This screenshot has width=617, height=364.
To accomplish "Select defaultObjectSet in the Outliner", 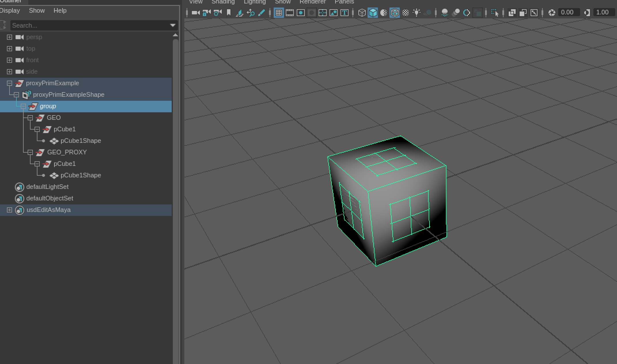I will (50, 198).
